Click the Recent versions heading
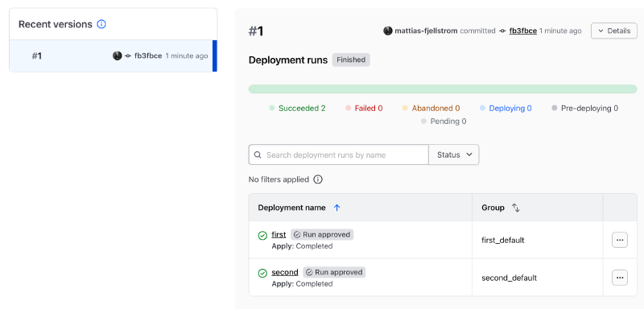The width and height of the screenshot is (644, 309). 56,24
